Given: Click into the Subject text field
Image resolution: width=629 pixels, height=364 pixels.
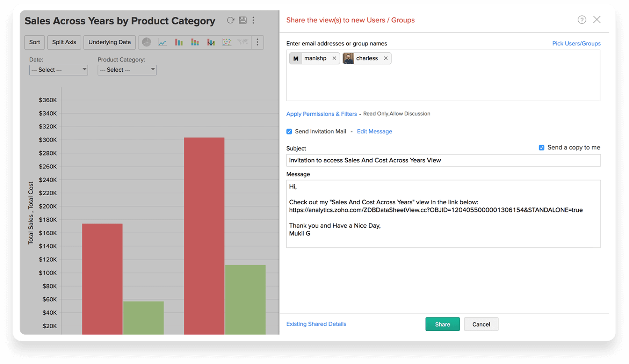Looking at the screenshot, I should point(443,160).
